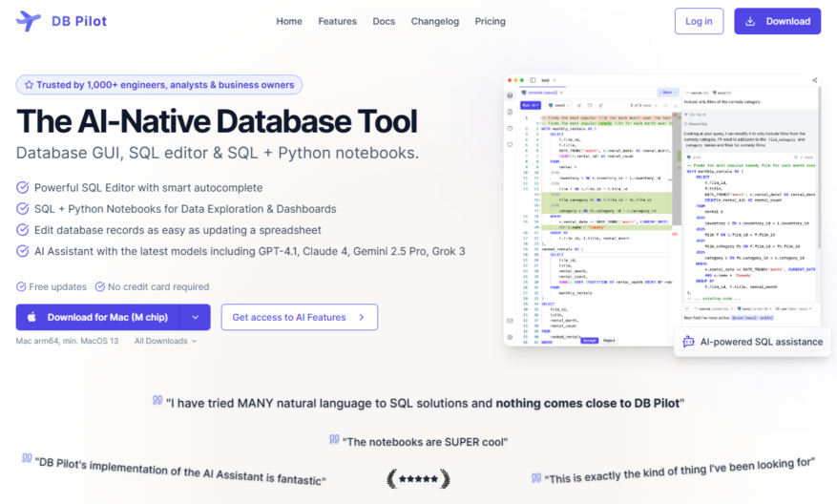
Task: Click the Run button in the SQL editor
Action: 531,105
